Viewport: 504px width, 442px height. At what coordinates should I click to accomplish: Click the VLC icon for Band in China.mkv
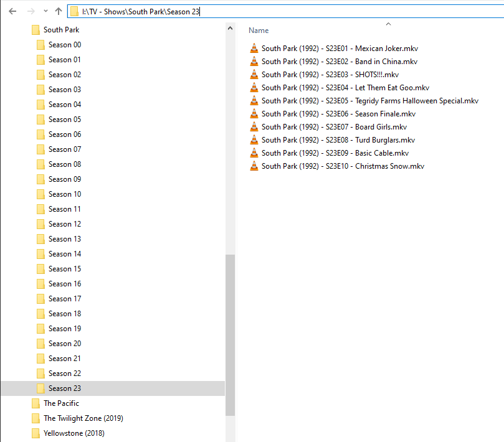[x=254, y=62]
